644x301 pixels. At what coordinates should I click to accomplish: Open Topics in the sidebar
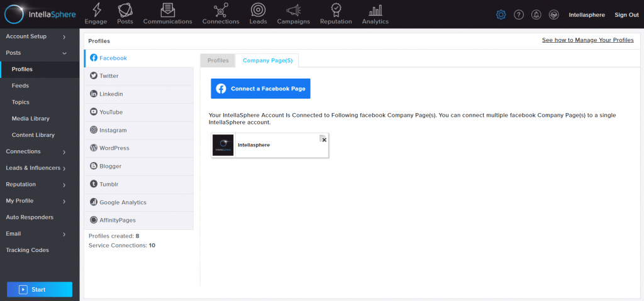(x=40, y=102)
